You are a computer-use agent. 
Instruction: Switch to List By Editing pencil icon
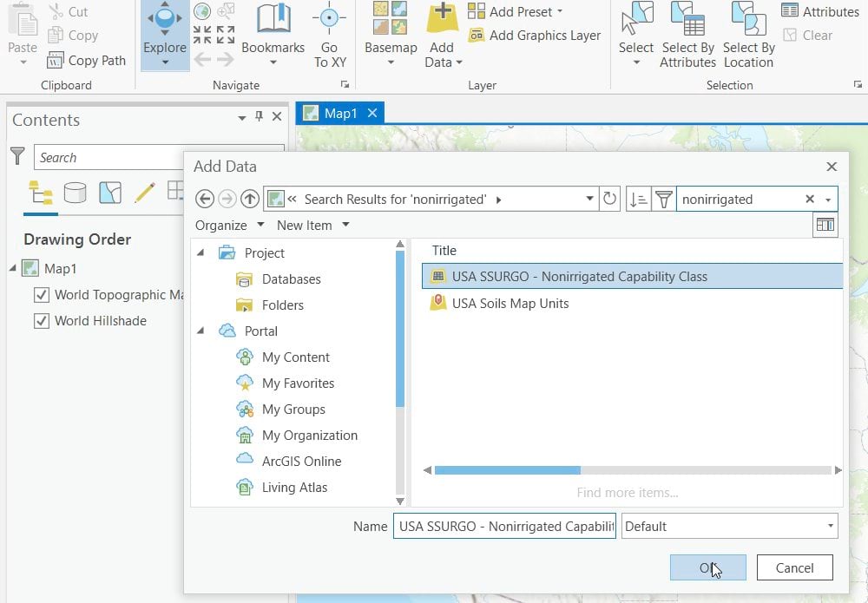tap(144, 193)
